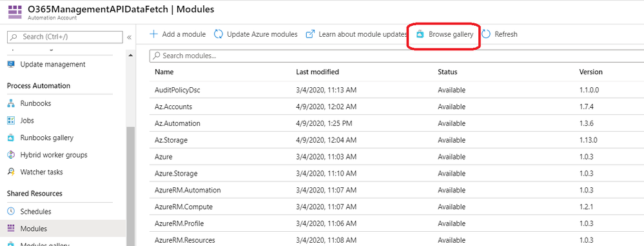
Task: Click the Update Azure modules sync icon
Action: [219, 34]
